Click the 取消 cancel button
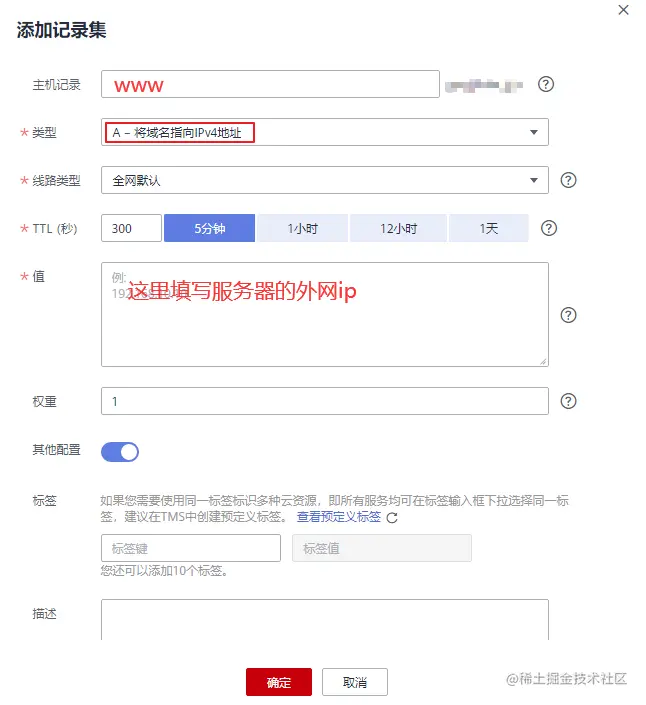The image size is (646, 705). pyautogui.click(x=355, y=682)
